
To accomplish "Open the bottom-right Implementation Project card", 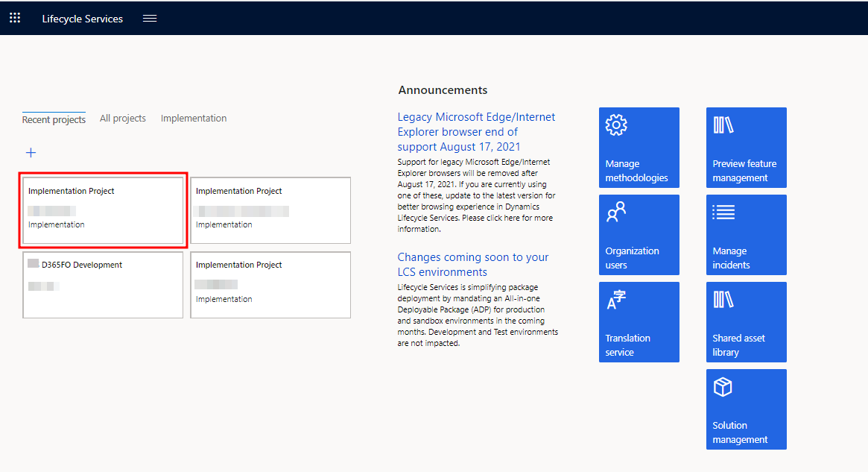I will click(270, 285).
